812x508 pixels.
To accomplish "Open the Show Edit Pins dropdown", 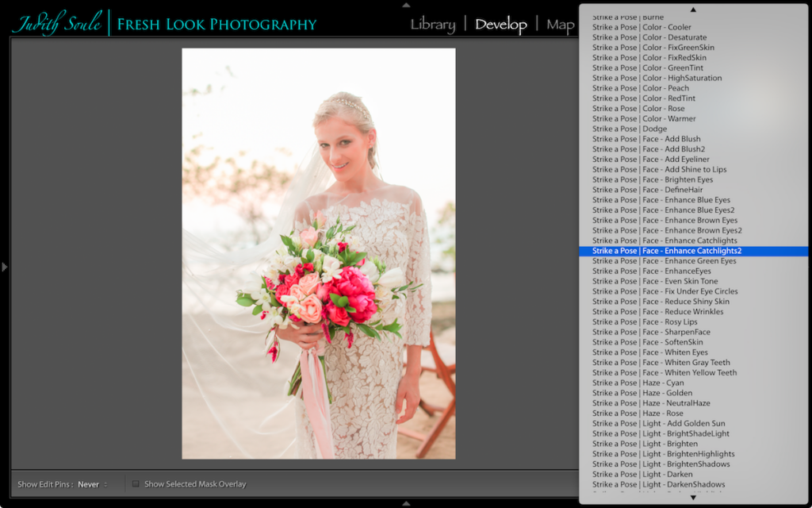I will (89, 484).
